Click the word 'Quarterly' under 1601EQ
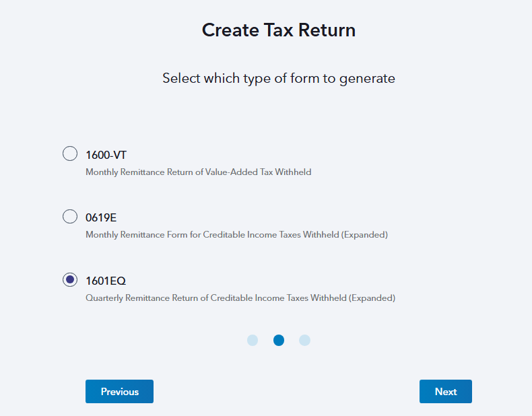The image size is (532, 416). click(104, 298)
